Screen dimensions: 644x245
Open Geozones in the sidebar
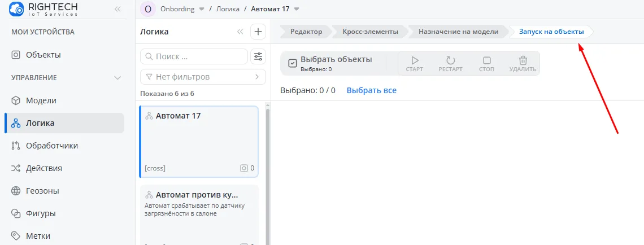42,191
